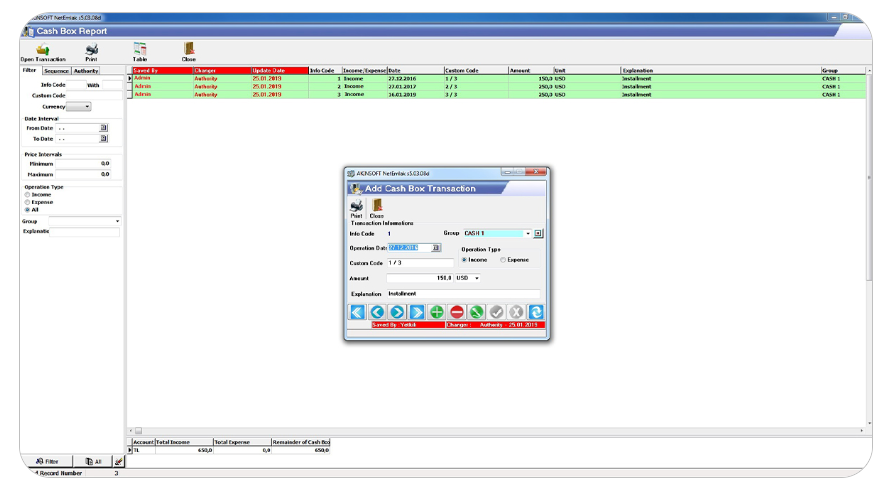Select the table row with custom code 2 / 3
Image resolution: width=887 pixels, height=486 pixels.
click(x=498, y=87)
